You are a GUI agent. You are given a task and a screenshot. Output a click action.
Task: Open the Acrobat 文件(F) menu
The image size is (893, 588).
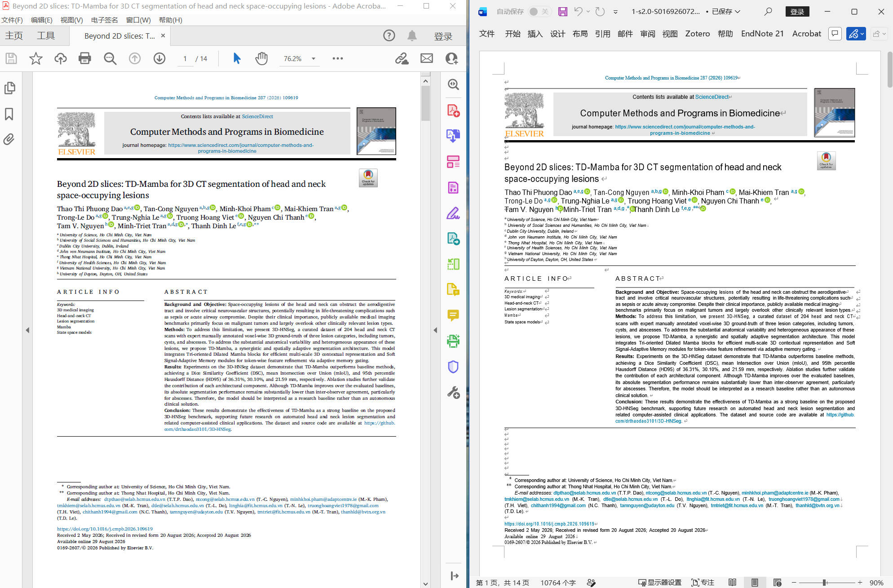pos(12,20)
